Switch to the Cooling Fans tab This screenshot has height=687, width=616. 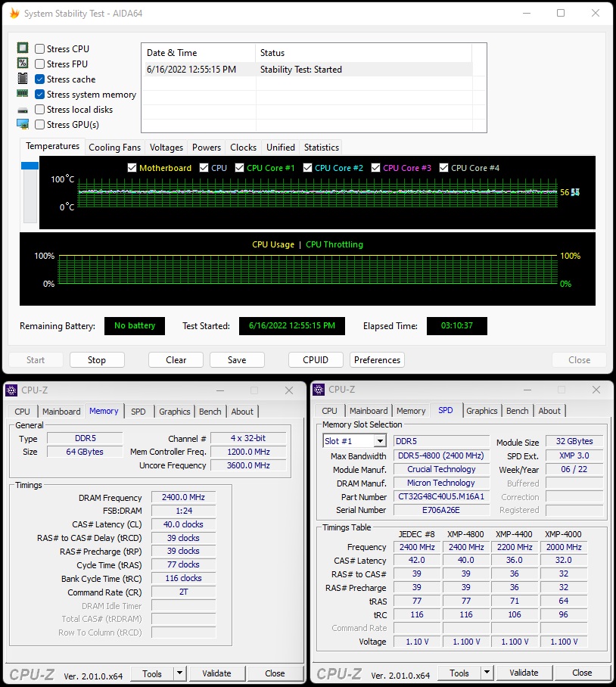tap(115, 148)
